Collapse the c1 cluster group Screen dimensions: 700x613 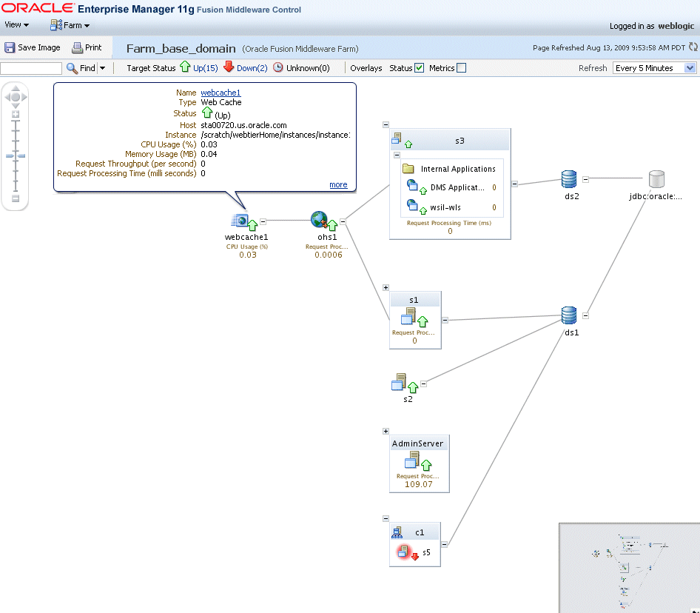click(386, 518)
